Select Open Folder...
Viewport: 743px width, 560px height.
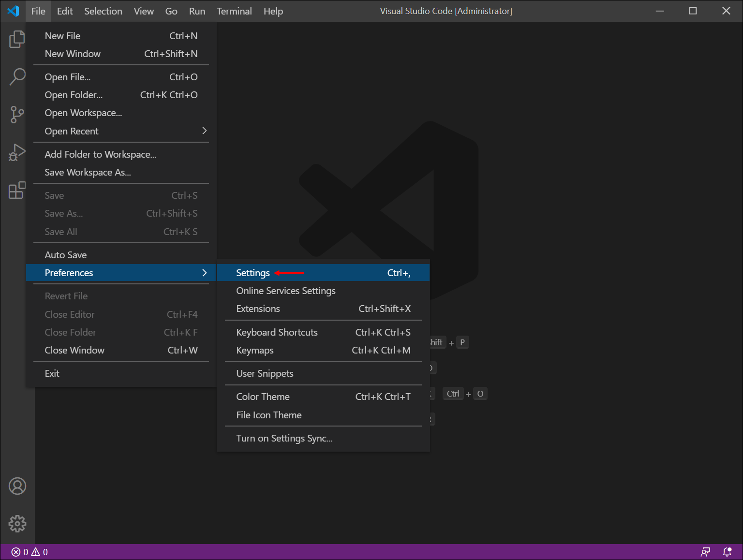[121, 95]
